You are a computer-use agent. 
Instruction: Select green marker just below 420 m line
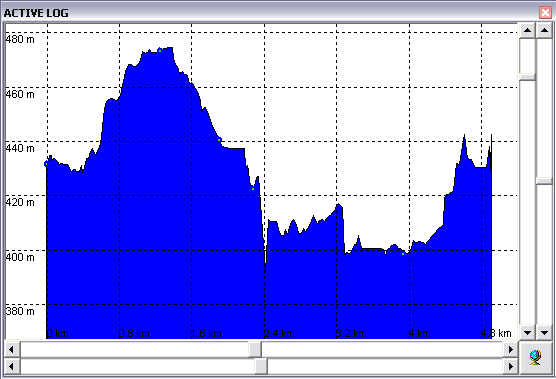pos(253,189)
